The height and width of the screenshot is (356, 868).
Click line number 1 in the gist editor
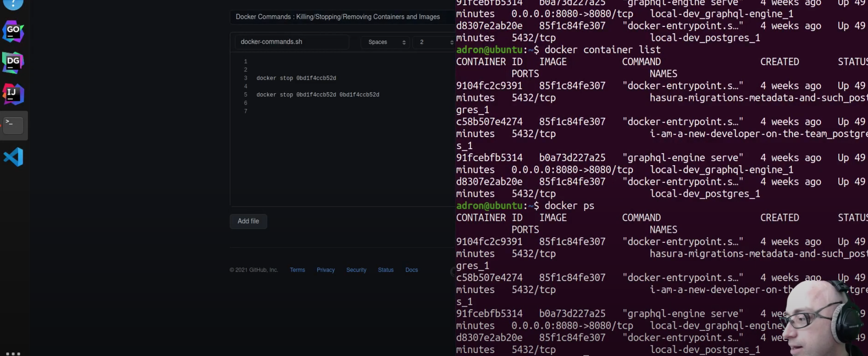[246, 62]
